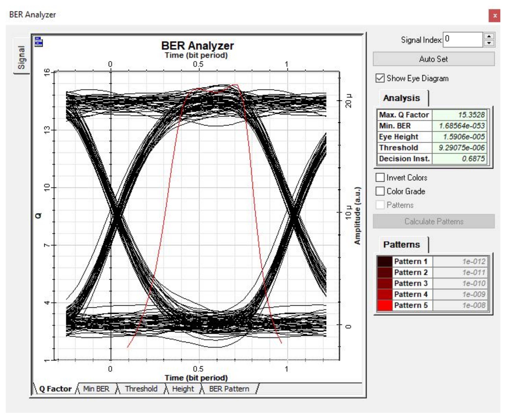Select the Height tab
The height and width of the screenshot is (420, 506).
tap(183, 389)
